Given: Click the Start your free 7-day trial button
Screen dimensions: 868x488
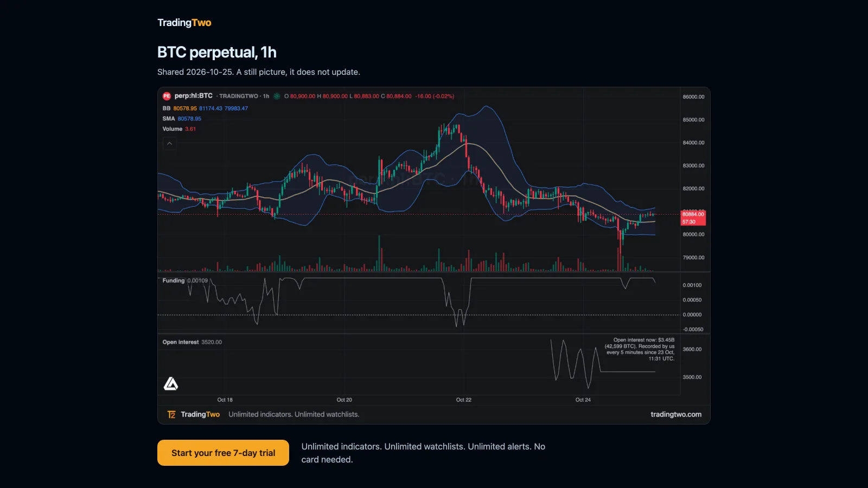Looking at the screenshot, I should coord(223,453).
